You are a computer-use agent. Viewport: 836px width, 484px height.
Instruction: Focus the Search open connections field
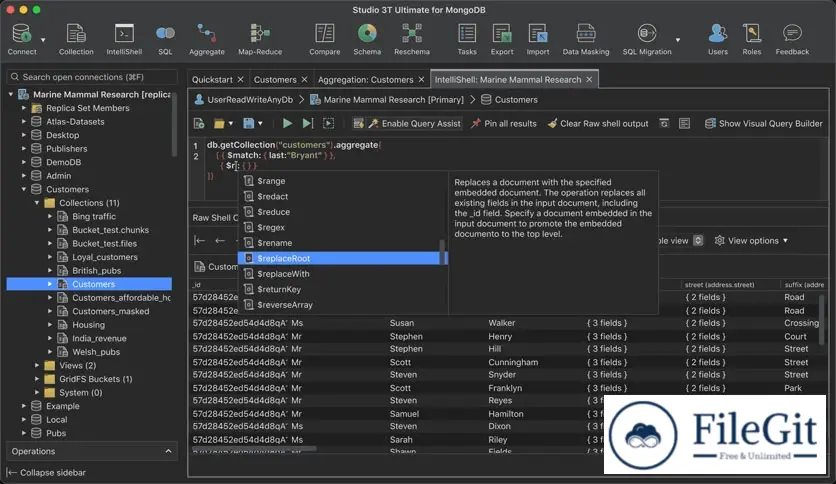[92, 77]
